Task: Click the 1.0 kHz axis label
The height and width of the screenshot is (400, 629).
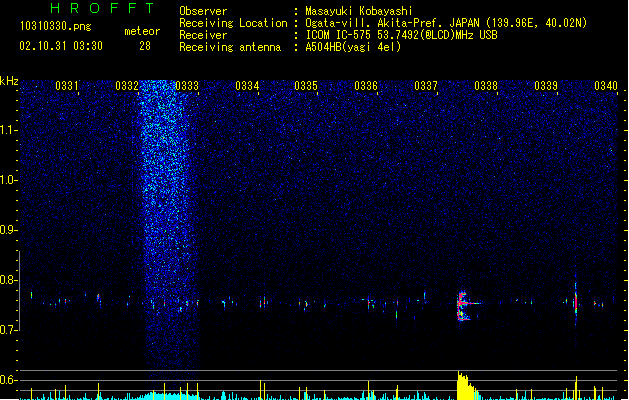Action: coord(8,180)
